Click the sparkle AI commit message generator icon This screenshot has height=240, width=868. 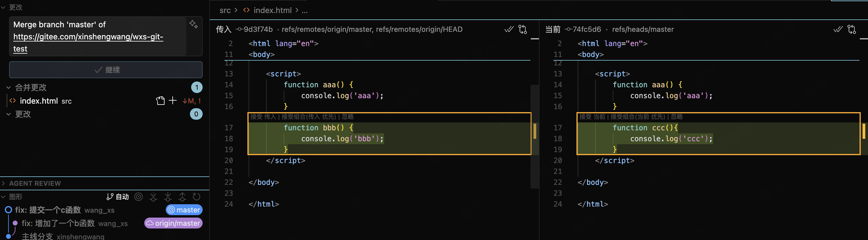pos(194,24)
